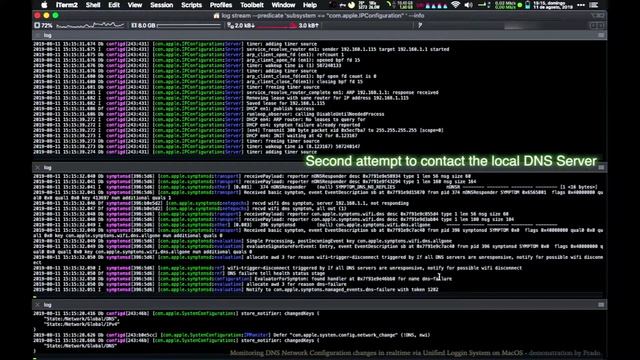Viewport: 640px width, 360px height.
Task: Click the middle pane 'log' title
Action: pos(47,167)
